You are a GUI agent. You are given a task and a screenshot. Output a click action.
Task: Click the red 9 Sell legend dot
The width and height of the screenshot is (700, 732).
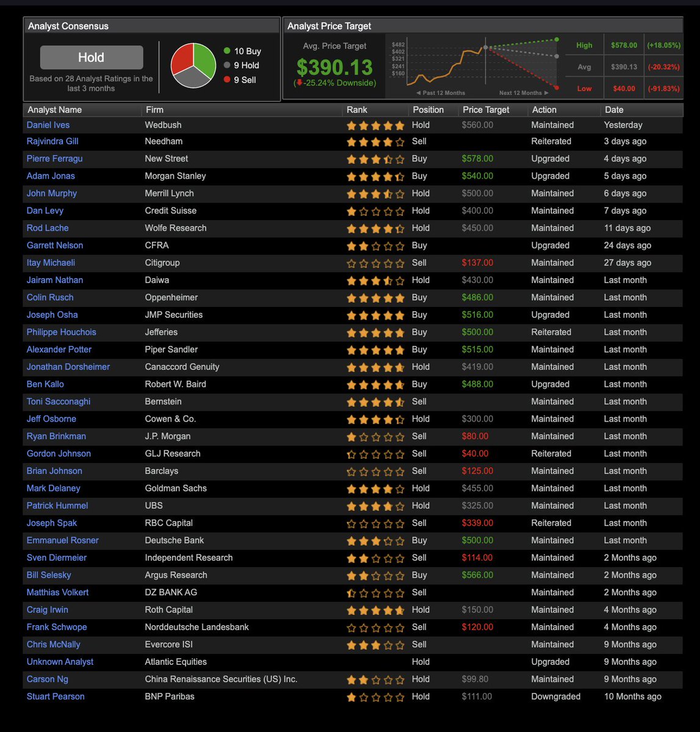click(227, 79)
